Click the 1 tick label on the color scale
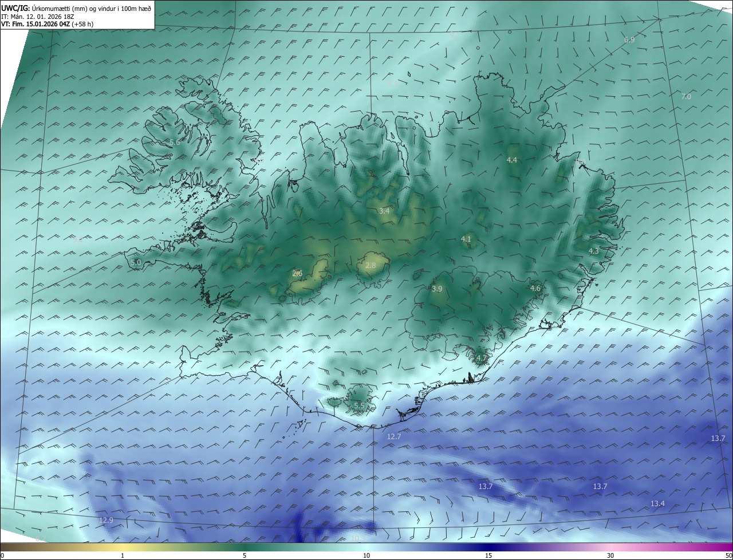The height and width of the screenshot is (560, 733). click(123, 555)
